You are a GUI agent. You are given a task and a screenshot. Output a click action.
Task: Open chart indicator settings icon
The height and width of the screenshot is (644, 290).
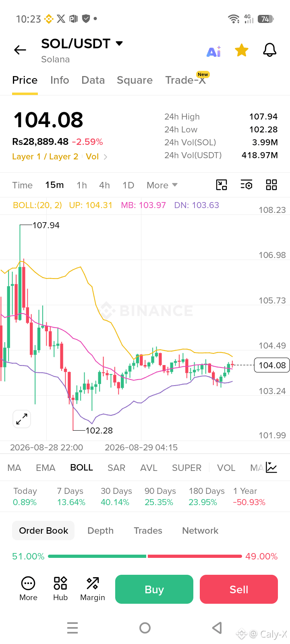coord(246,185)
